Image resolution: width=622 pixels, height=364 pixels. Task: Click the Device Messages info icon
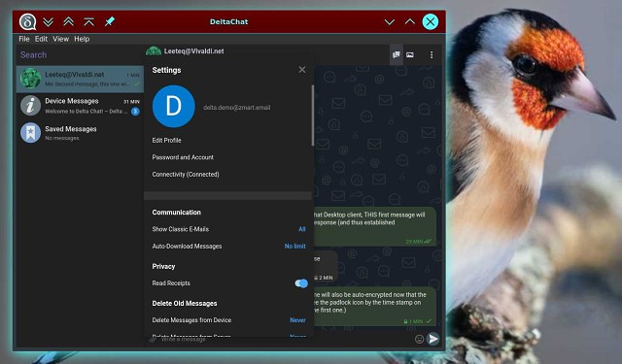pyautogui.click(x=30, y=106)
